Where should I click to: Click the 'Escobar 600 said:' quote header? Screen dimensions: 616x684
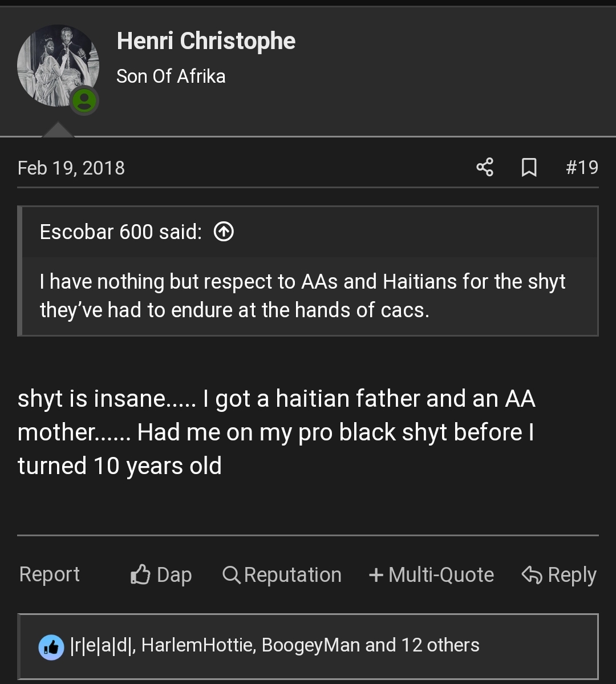point(121,232)
